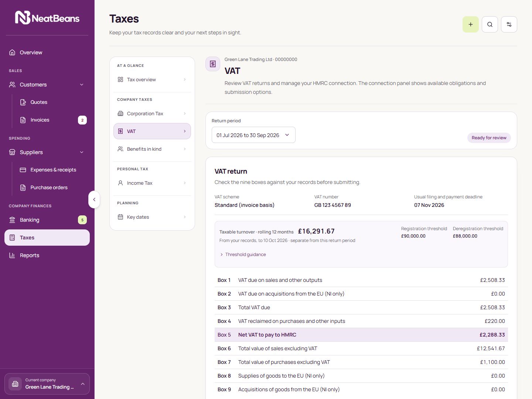This screenshot has width=532, height=399.
Task: Select Key dates in tax menu
Action: 152,217
